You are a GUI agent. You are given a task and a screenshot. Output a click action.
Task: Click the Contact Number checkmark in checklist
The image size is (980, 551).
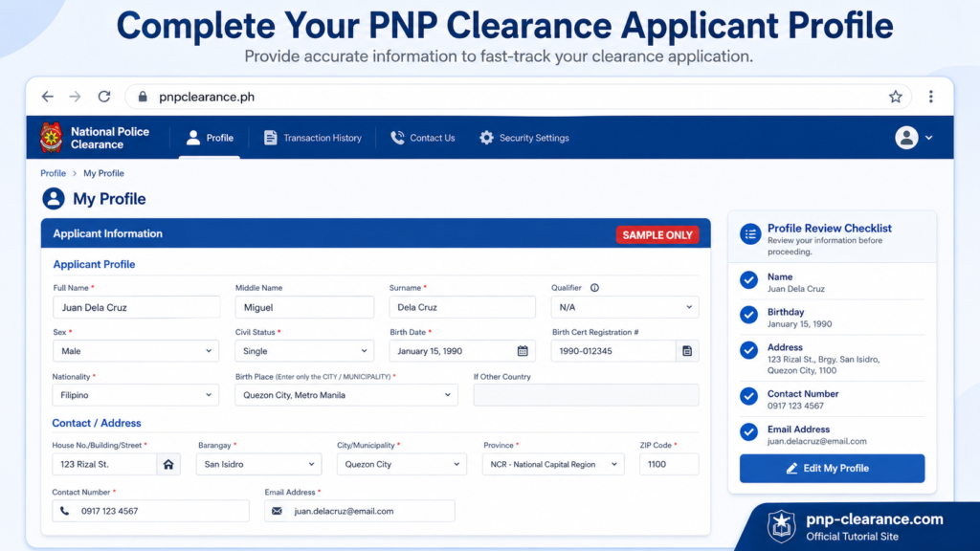point(748,396)
